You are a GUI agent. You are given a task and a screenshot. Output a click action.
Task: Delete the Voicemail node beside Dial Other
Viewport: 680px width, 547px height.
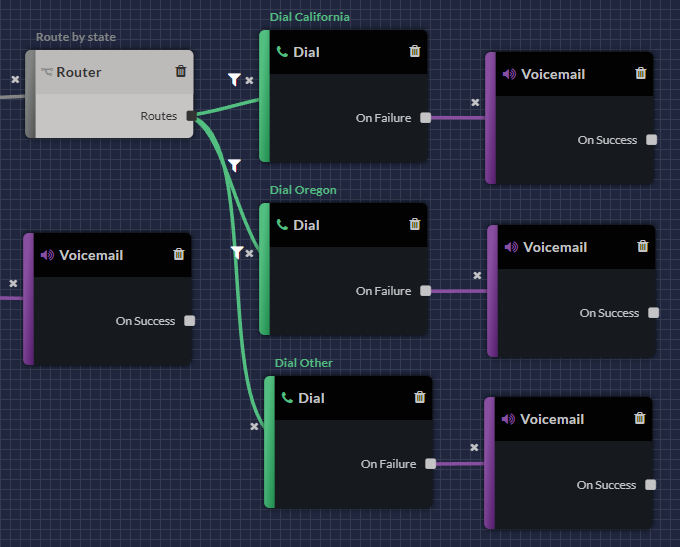pyautogui.click(x=640, y=418)
